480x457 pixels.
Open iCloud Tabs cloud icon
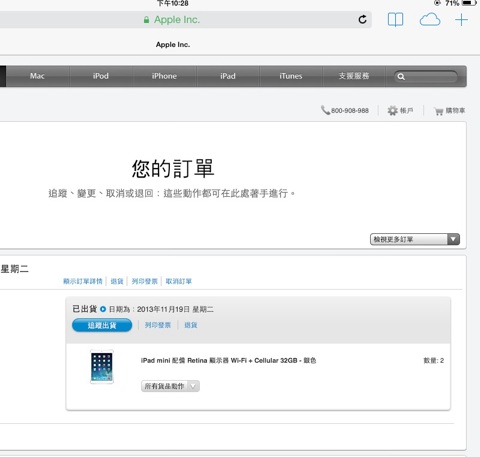430,20
